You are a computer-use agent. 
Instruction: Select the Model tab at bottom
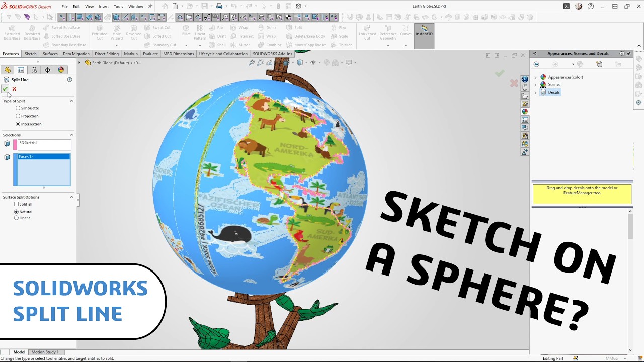click(19, 352)
